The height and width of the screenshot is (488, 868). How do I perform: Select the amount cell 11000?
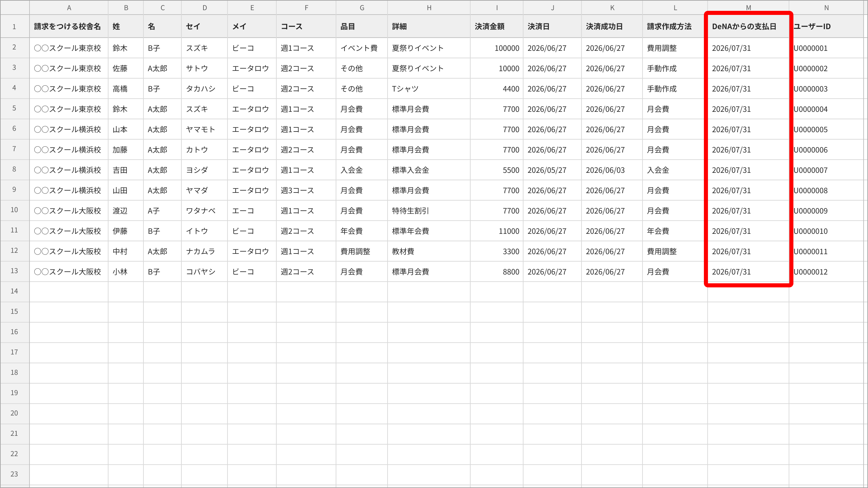497,231
